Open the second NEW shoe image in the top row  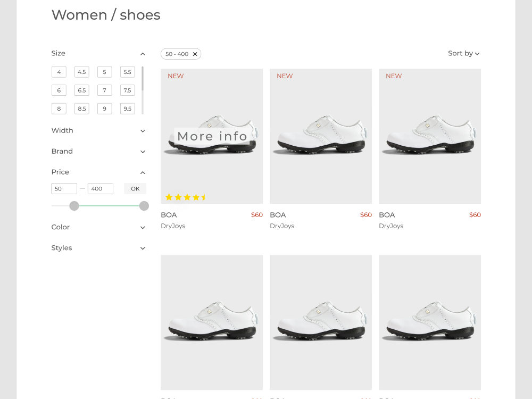pyautogui.click(x=321, y=136)
